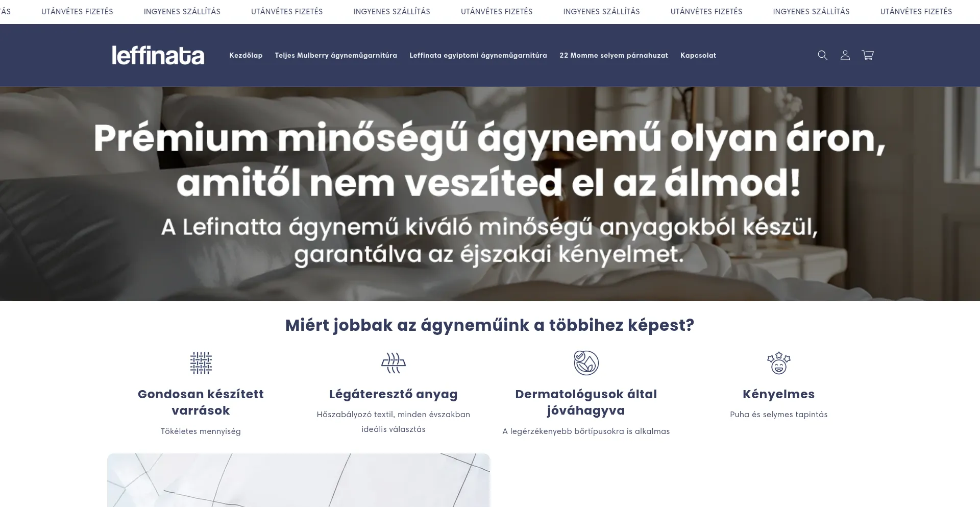Click 'garantálva az éjszakai kényelmet.' banner text
Screen dimensions: 980x507
coord(489,255)
